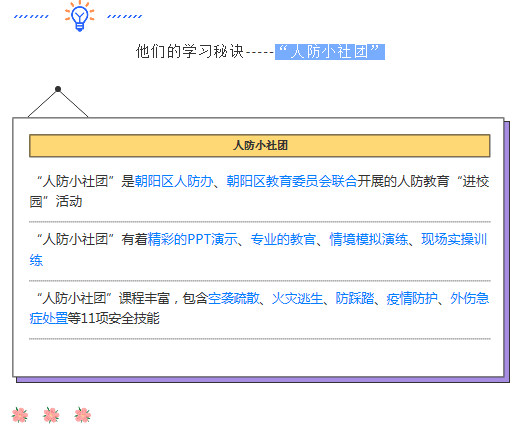The height and width of the screenshot is (435, 528).
Task: Click the second pink flower icon
Action: click(51, 415)
